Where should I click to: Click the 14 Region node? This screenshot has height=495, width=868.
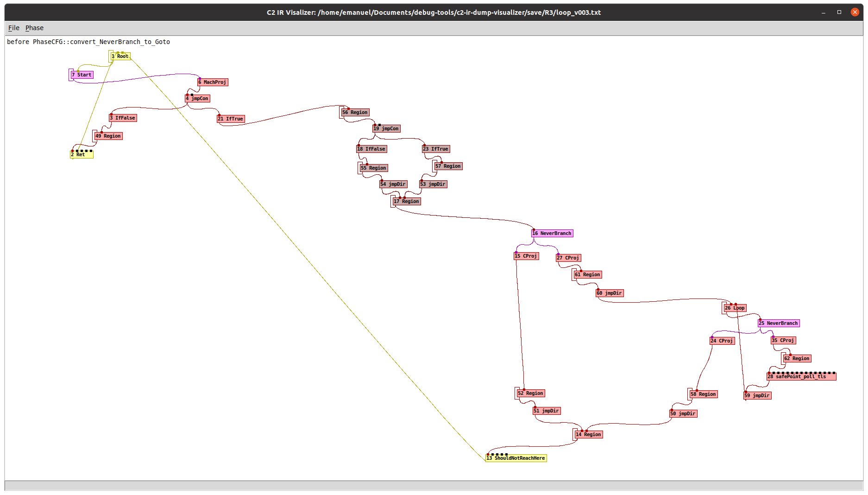588,435
